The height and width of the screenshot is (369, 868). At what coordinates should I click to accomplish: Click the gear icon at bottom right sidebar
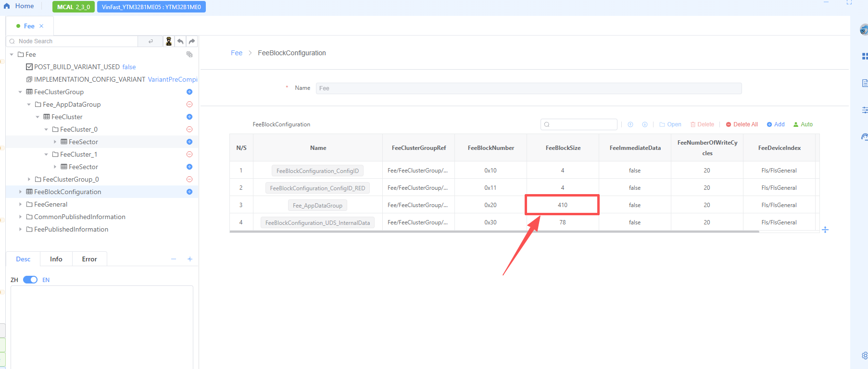(865, 356)
